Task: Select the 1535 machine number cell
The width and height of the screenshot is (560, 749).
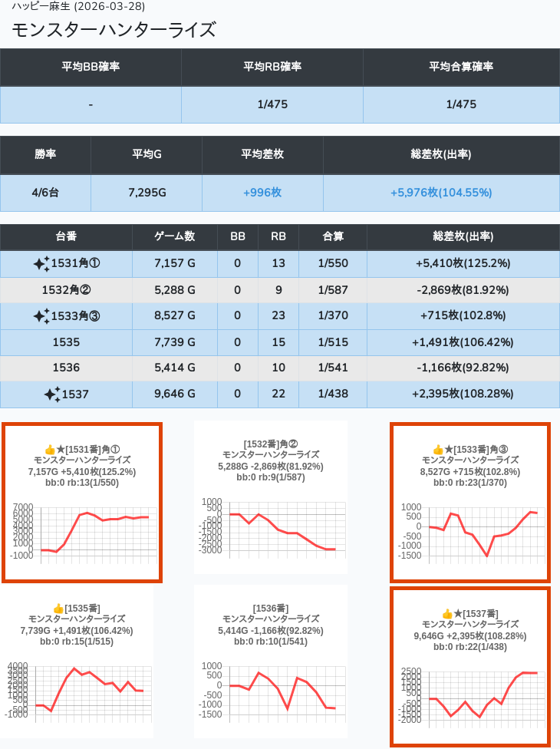Action: click(x=66, y=342)
